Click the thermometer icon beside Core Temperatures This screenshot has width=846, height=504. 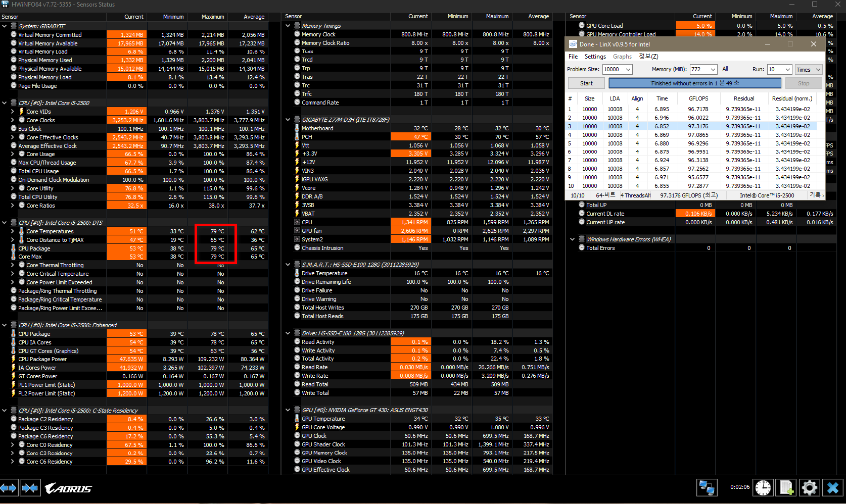coord(22,231)
